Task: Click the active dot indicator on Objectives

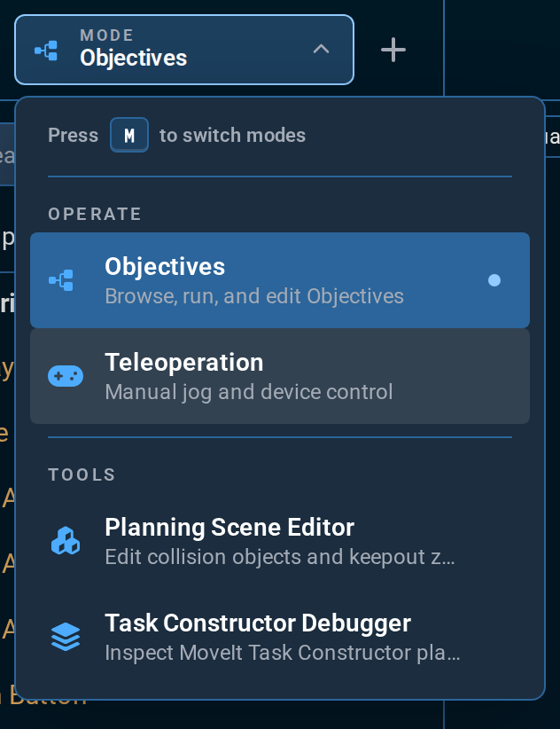Action: [x=494, y=280]
